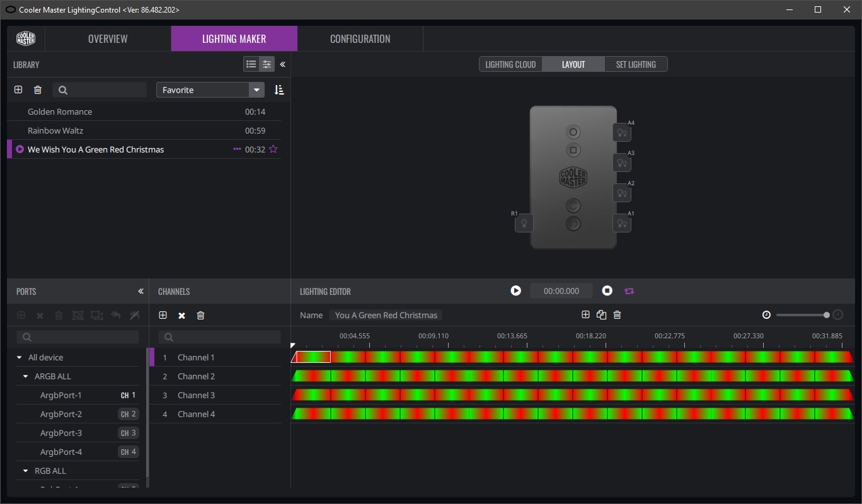Select ArgbPort-3 in the ports tree

61,433
